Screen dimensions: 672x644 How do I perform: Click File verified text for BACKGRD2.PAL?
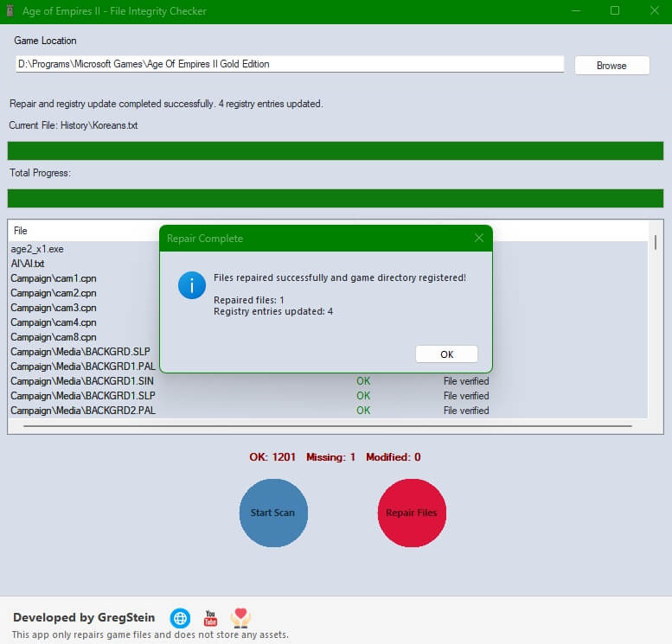tap(466, 411)
